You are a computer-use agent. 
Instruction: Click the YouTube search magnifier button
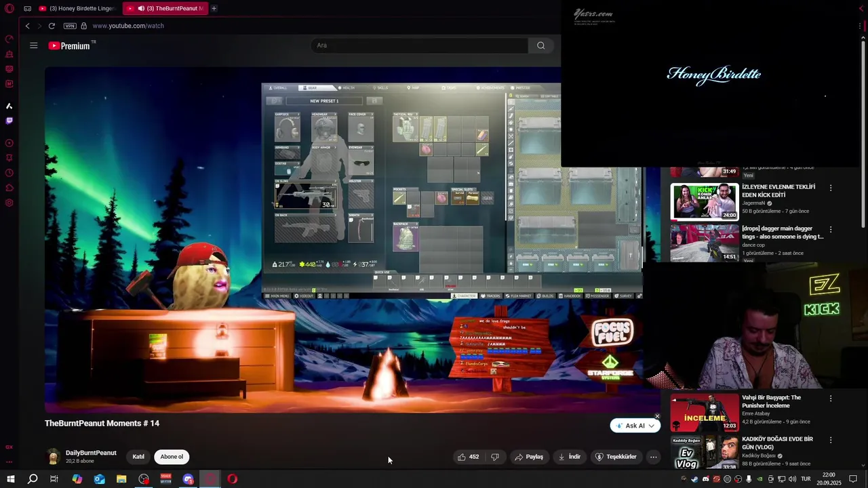pos(540,45)
